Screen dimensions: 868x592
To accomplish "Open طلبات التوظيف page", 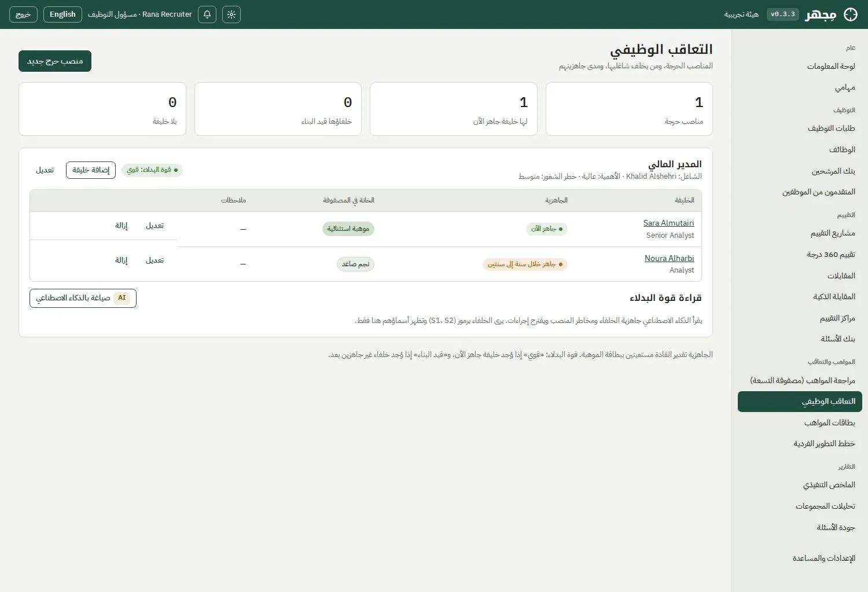I will tap(800, 128).
